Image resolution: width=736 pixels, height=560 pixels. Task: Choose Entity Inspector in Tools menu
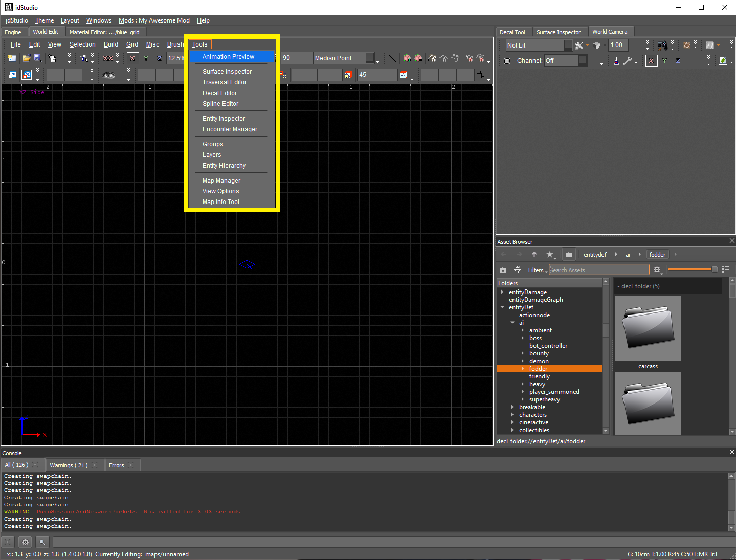point(232,119)
